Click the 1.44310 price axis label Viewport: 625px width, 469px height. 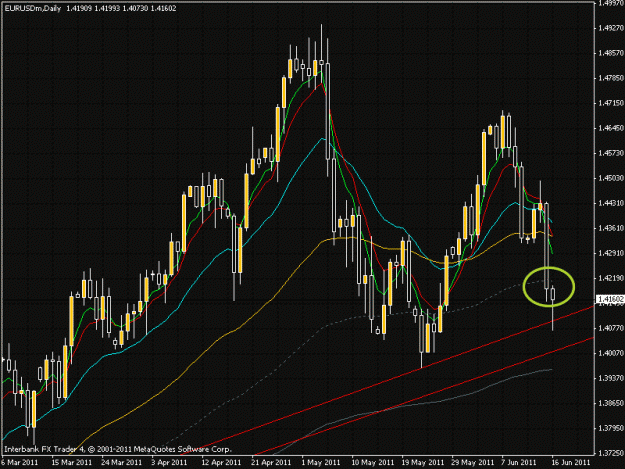[x=611, y=203]
